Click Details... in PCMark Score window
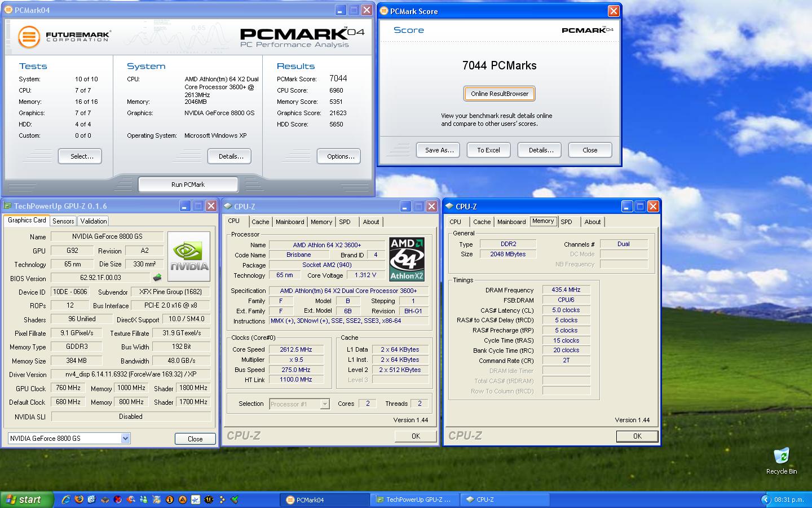 pos(541,150)
